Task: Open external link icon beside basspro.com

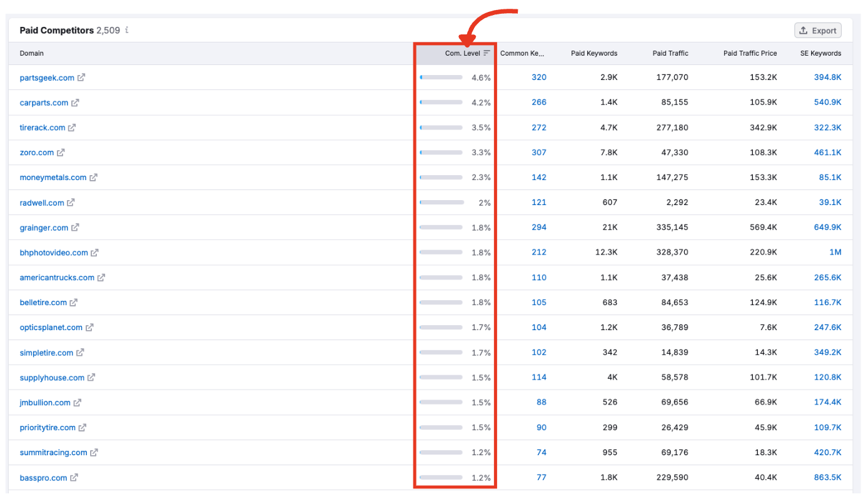Action: click(x=74, y=478)
